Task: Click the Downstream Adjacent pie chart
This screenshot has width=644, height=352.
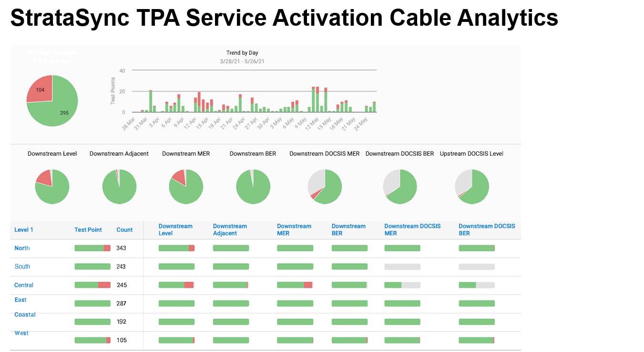Action: (119, 186)
